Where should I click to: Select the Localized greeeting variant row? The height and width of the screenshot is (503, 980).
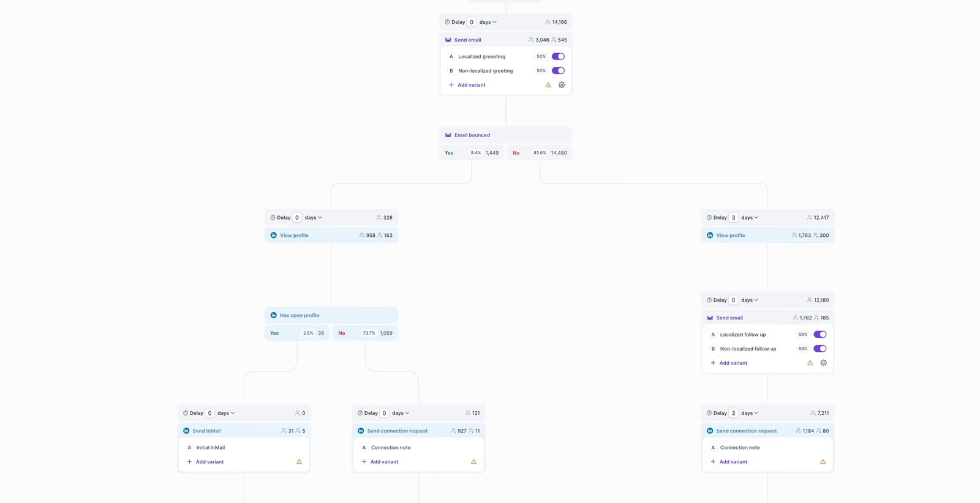click(x=506, y=56)
